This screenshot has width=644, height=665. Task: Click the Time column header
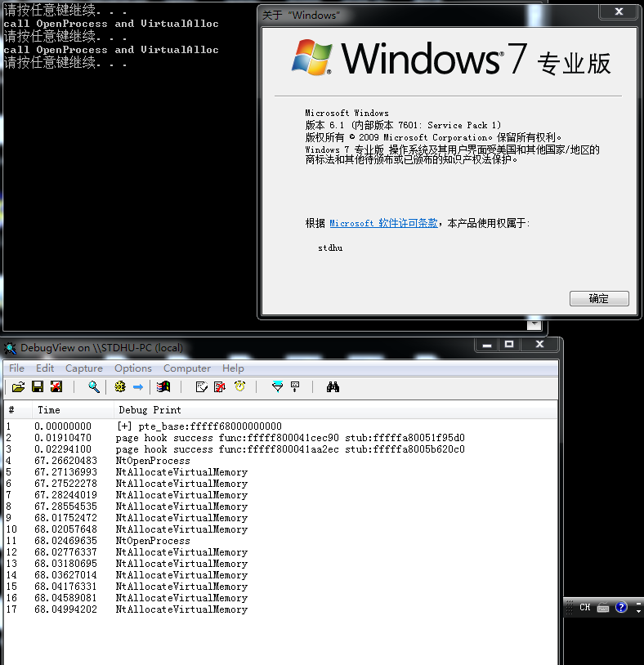coord(73,410)
